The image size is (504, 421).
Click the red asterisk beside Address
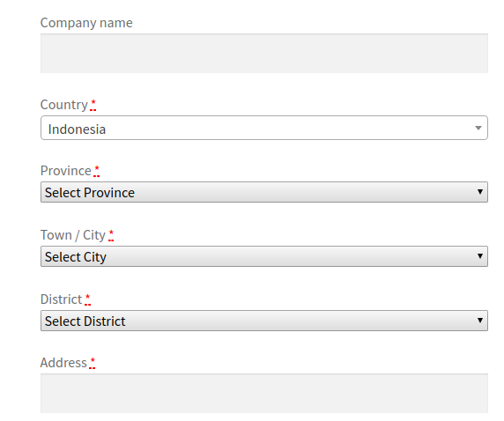(x=93, y=363)
